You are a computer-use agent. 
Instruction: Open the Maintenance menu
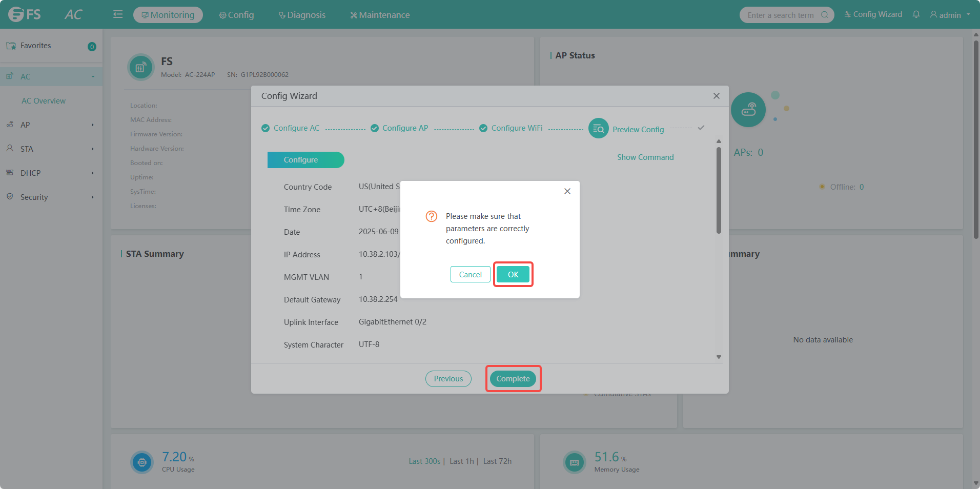coord(380,15)
